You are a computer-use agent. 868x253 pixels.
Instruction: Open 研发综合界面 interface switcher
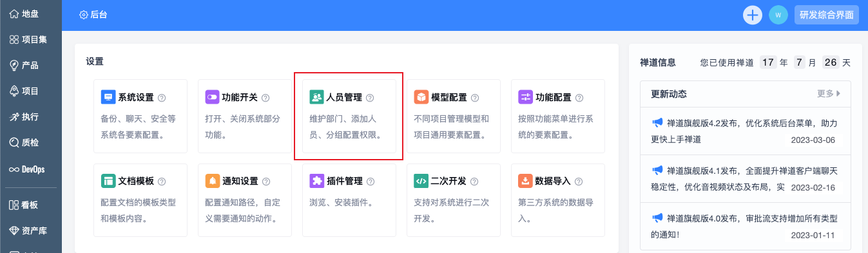(x=827, y=15)
